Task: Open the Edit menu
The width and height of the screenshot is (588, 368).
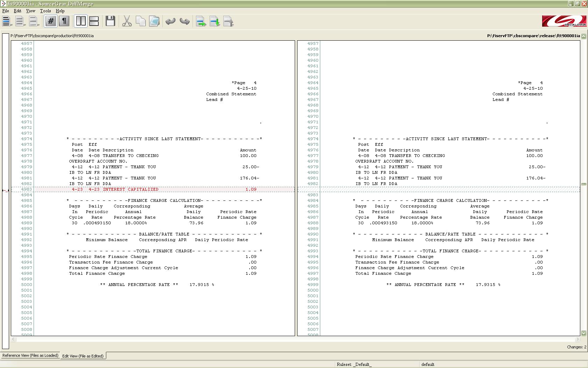Action: [17, 11]
